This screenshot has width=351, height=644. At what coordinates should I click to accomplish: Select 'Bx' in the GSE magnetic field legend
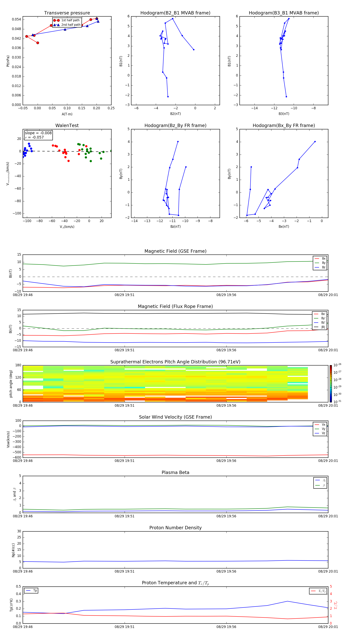(x=320, y=259)
